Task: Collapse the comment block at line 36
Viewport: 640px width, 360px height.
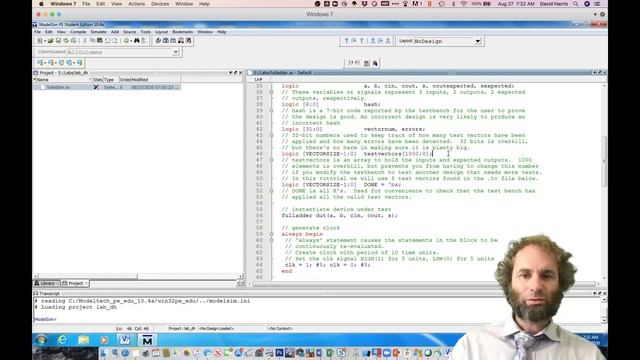Action: point(271,92)
